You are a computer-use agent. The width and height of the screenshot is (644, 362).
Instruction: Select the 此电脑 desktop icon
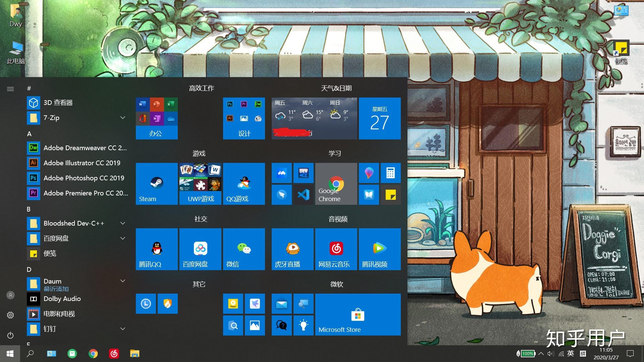click(16, 53)
